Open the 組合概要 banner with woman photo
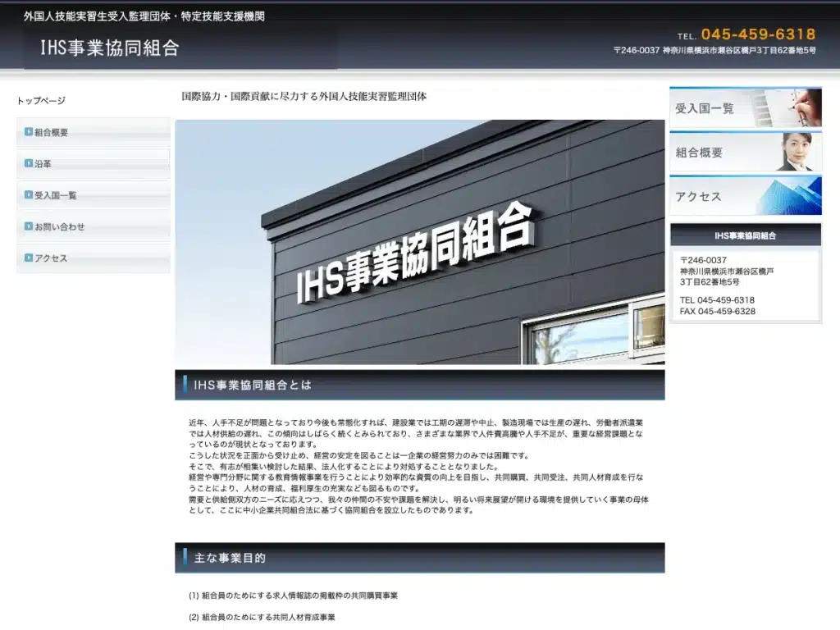 pos(745,152)
